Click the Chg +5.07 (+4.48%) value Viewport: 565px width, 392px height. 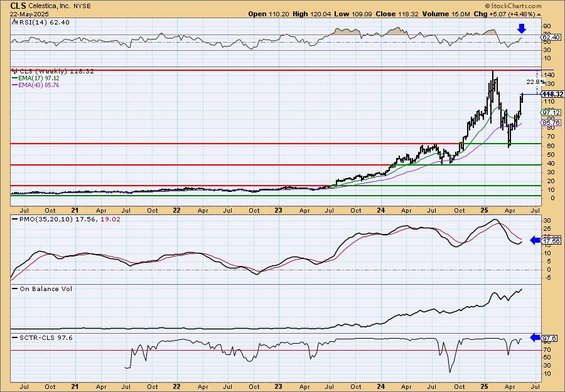coord(505,14)
